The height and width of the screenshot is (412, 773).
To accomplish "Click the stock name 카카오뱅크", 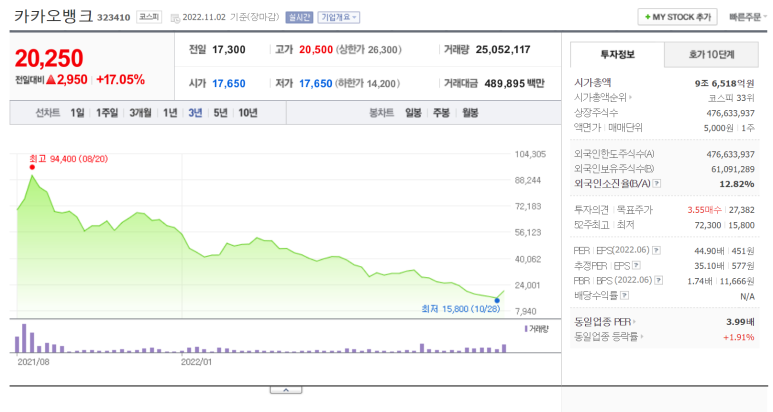I will (x=53, y=17).
